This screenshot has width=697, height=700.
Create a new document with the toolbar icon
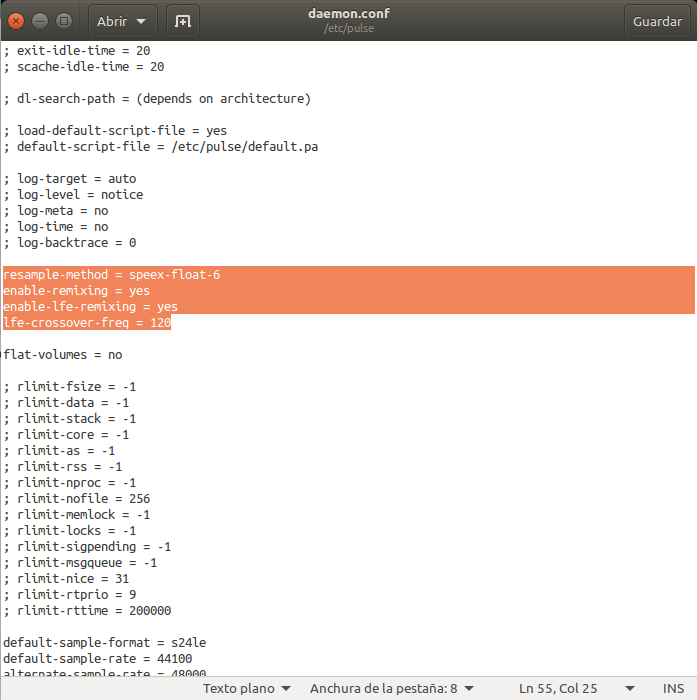pyautogui.click(x=182, y=21)
